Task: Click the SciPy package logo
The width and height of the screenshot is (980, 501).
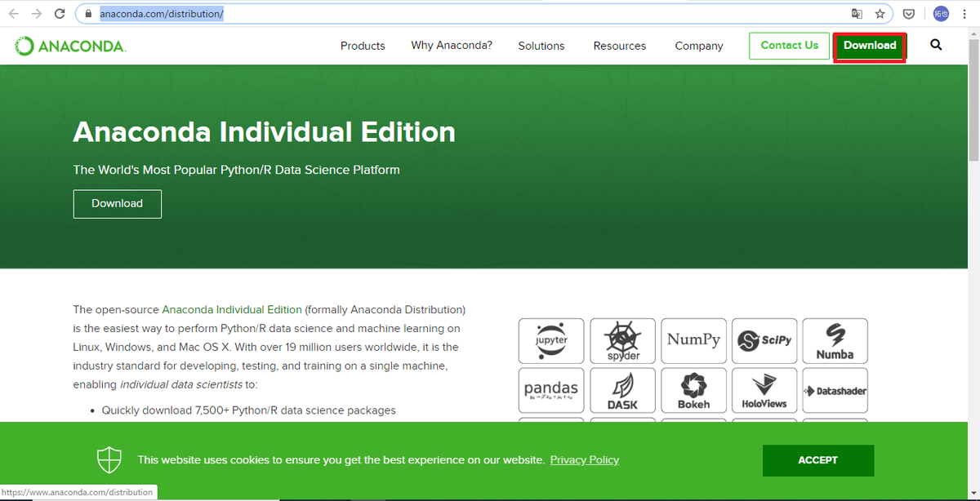Action: (x=764, y=341)
